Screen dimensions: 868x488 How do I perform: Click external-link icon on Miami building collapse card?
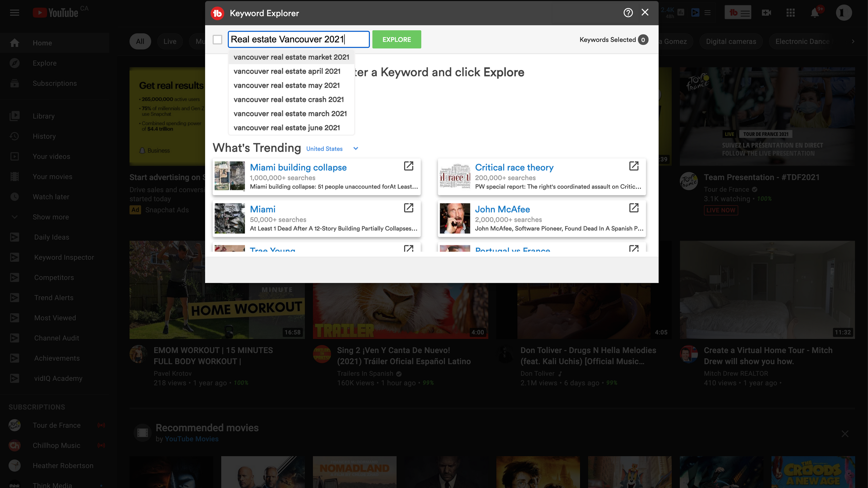tap(409, 166)
